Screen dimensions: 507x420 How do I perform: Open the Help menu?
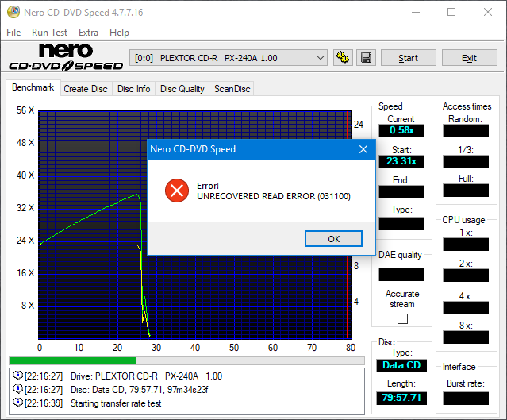pyautogui.click(x=119, y=33)
